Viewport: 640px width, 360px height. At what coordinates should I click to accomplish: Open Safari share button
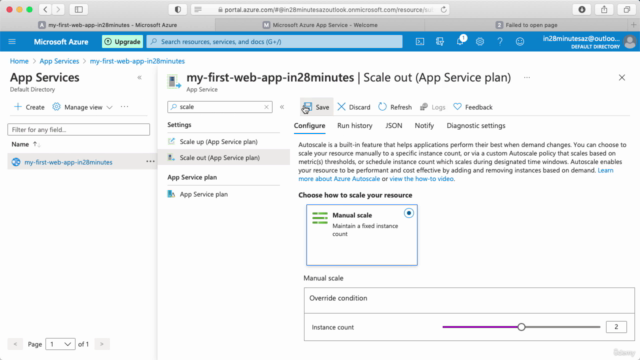604,9
